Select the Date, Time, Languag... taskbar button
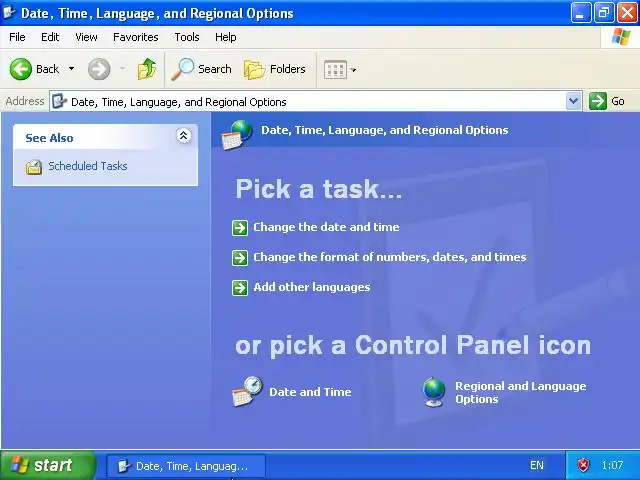 point(186,466)
